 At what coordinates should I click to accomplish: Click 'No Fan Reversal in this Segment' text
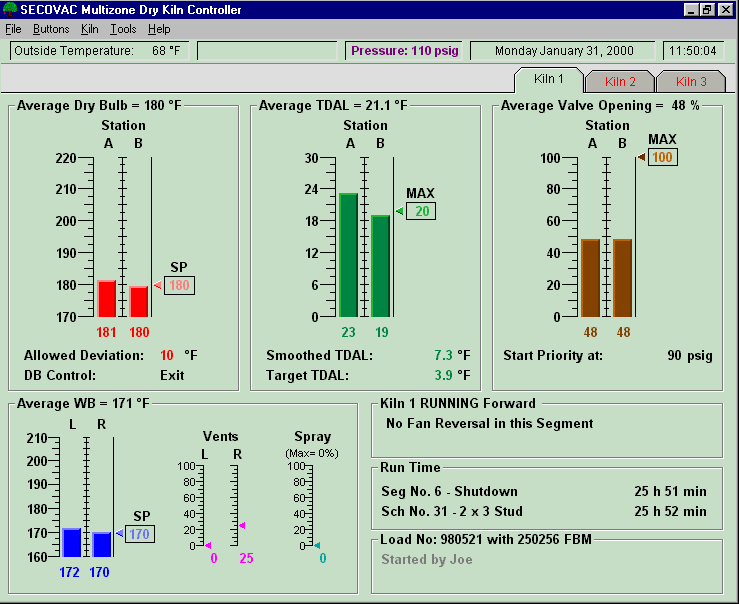coord(489,424)
